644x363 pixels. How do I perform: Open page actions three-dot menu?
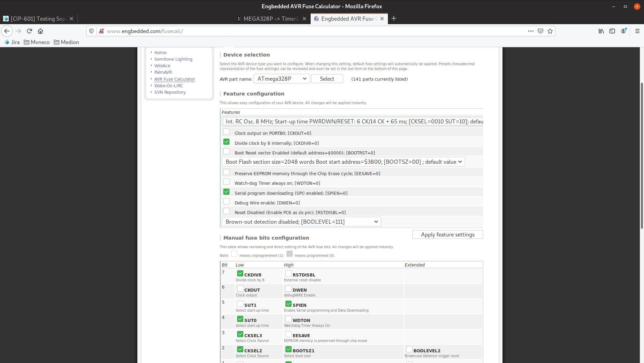click(x=531, y=31)
